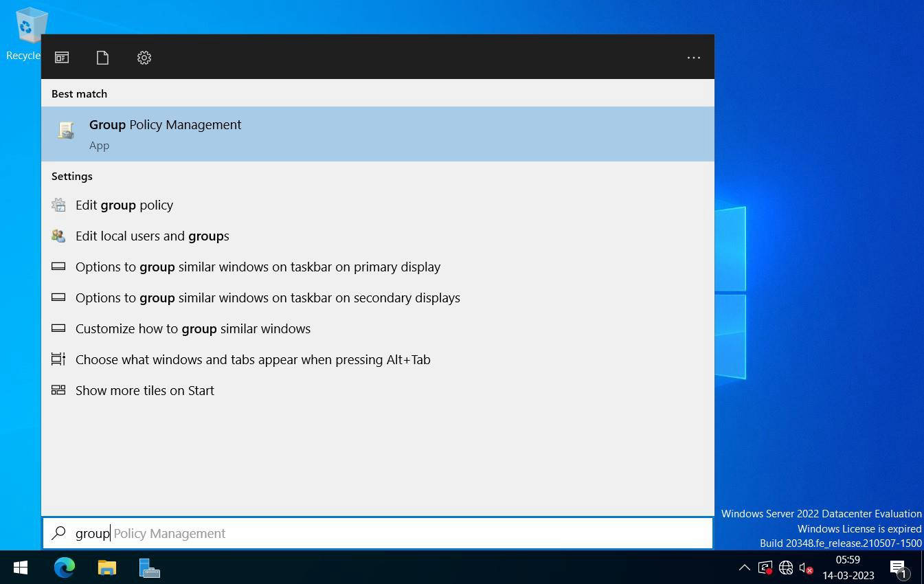The width and height of the screenshot is (924, 584).
Task: Open Server Manager from the taskbar
Action: (150, 568)
